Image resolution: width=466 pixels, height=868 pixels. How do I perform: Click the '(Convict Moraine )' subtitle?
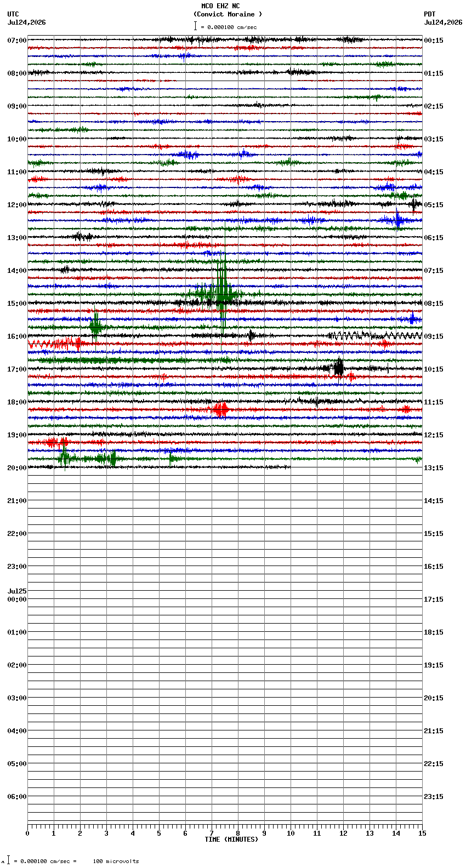click(228, 14)
